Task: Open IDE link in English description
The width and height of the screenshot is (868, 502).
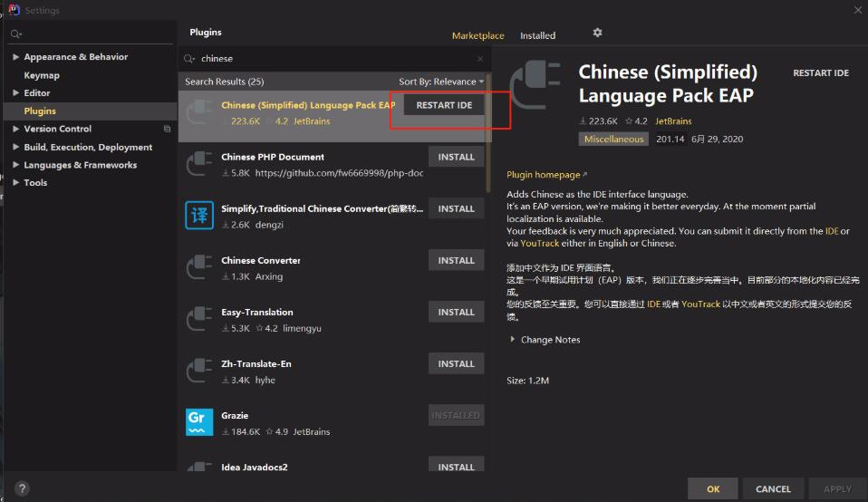Action: click(x=832, y=231)
